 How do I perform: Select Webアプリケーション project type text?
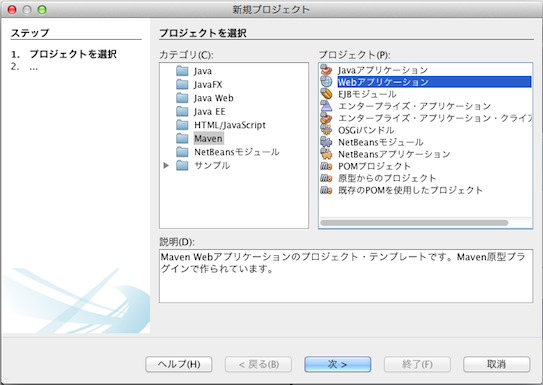tap(383, 82)
